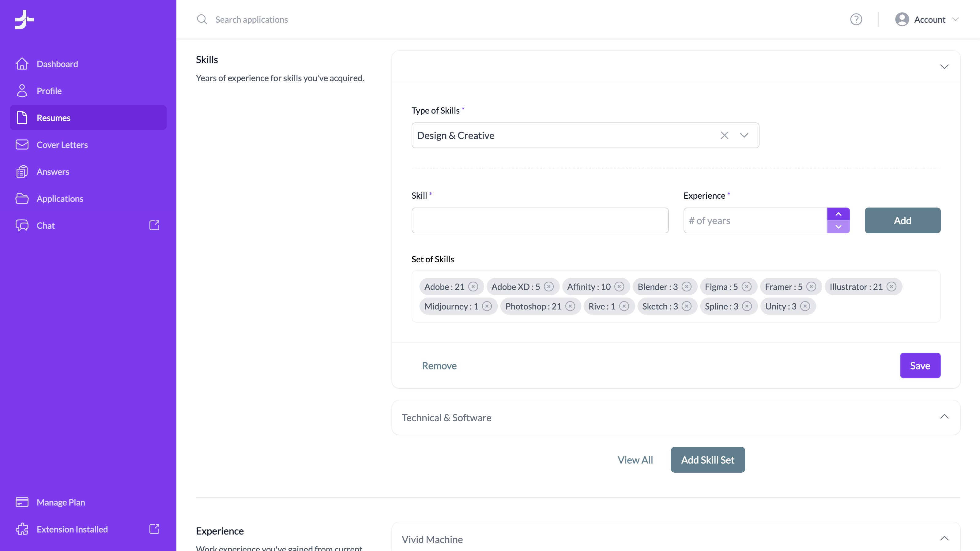Click the Design & Creative combo box

pos(585,135)
